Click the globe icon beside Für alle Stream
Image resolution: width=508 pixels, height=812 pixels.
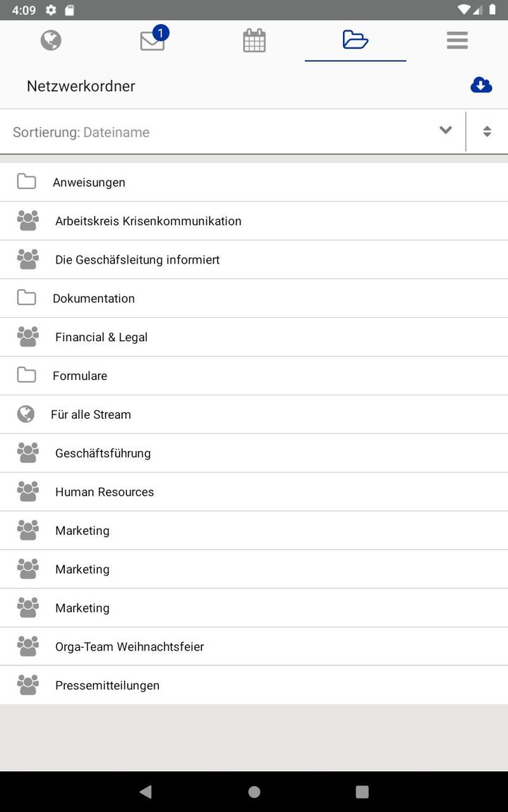coord(26,414)
